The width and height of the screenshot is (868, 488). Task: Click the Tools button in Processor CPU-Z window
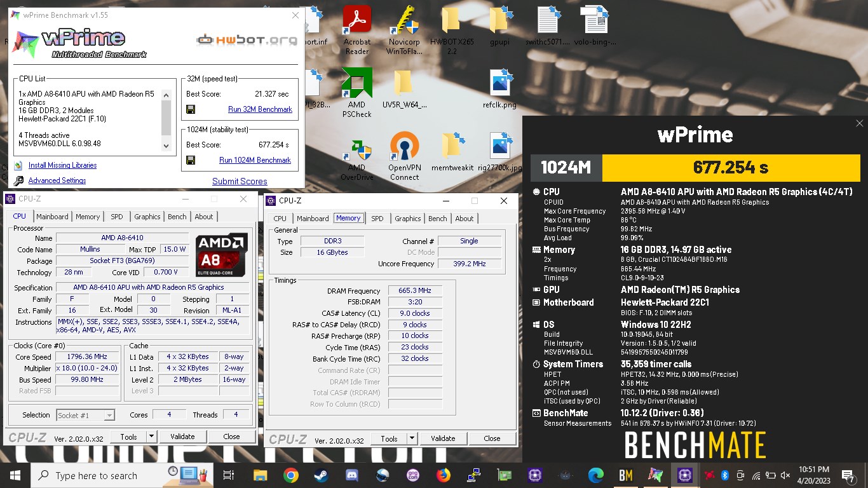coord(128,437)
